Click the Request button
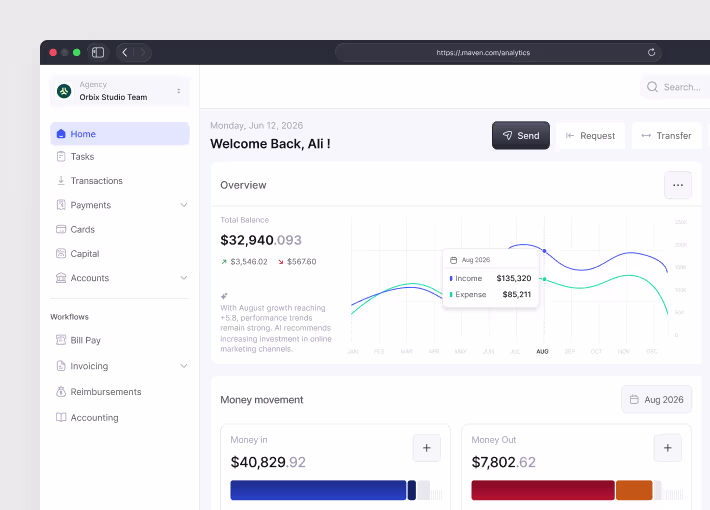The width and height of the screenshot is (710, 510). (590, 135)
